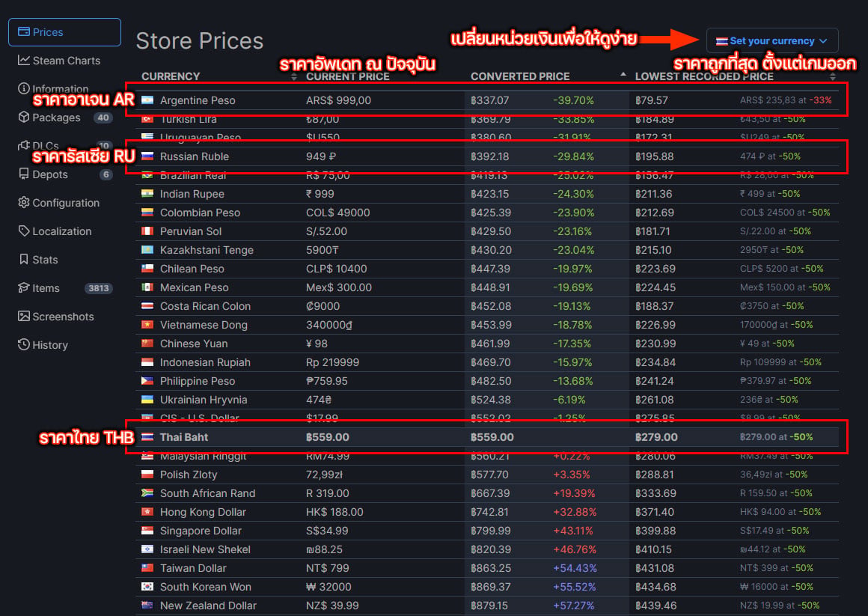Click the Ukrainian Hryvnia currency name
Screen dimensions: 868x616
click(204, 400)
